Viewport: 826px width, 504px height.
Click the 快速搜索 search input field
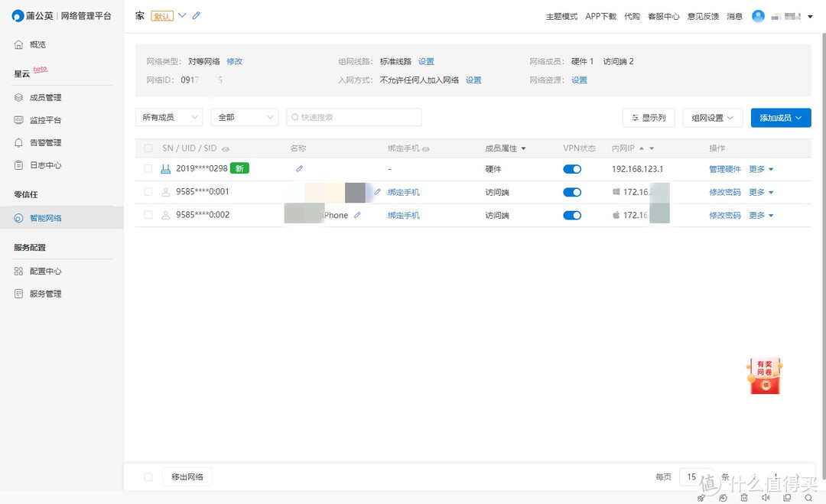pyautogui.click(x=353, y=116)
